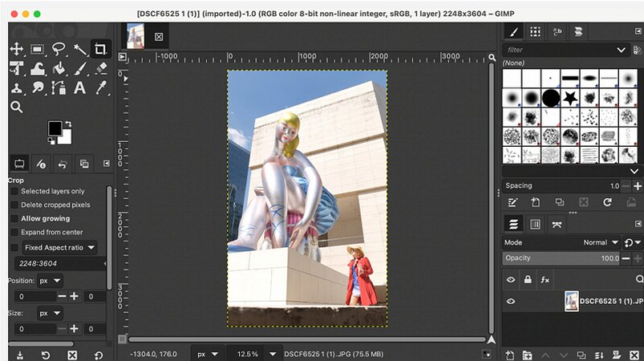Toggle zoom image when window size changes

tap(492, 57)
